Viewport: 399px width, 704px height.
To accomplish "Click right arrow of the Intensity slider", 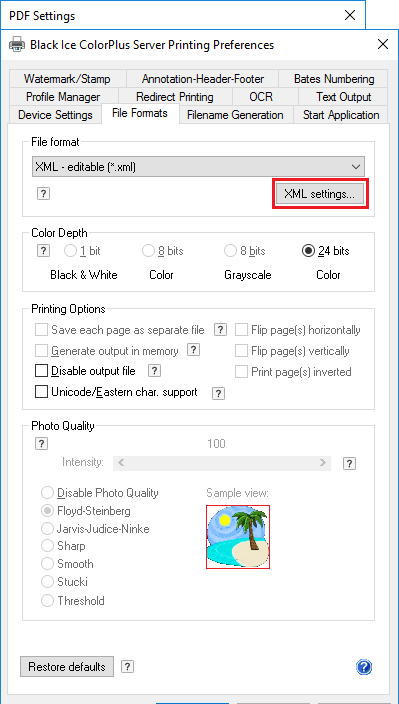I will point(323,462).
